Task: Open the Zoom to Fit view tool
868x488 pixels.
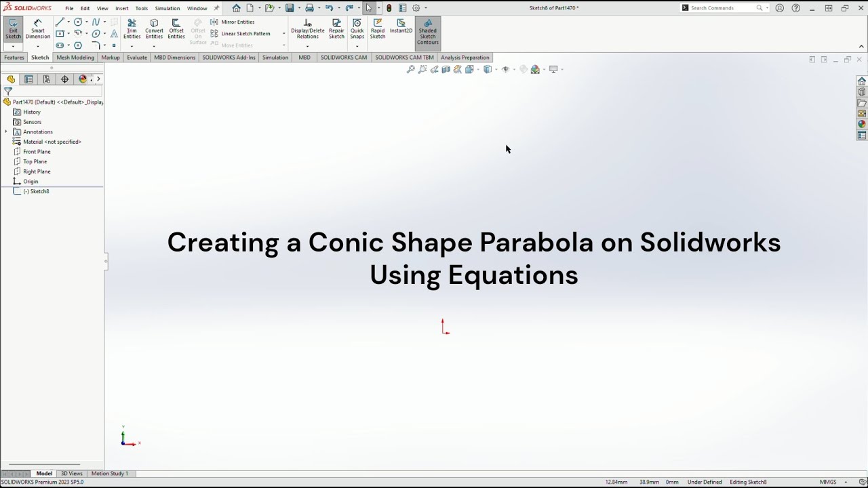Action: pyautogui.click(x=410, y=69)
